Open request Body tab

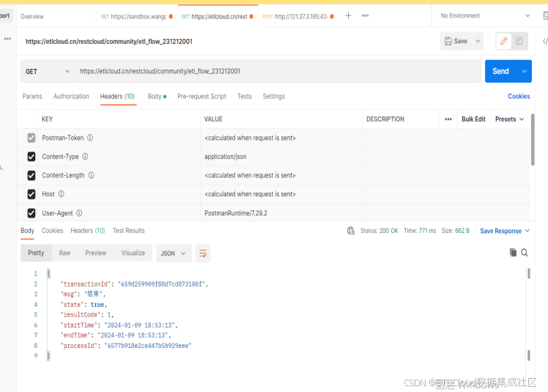157,96
